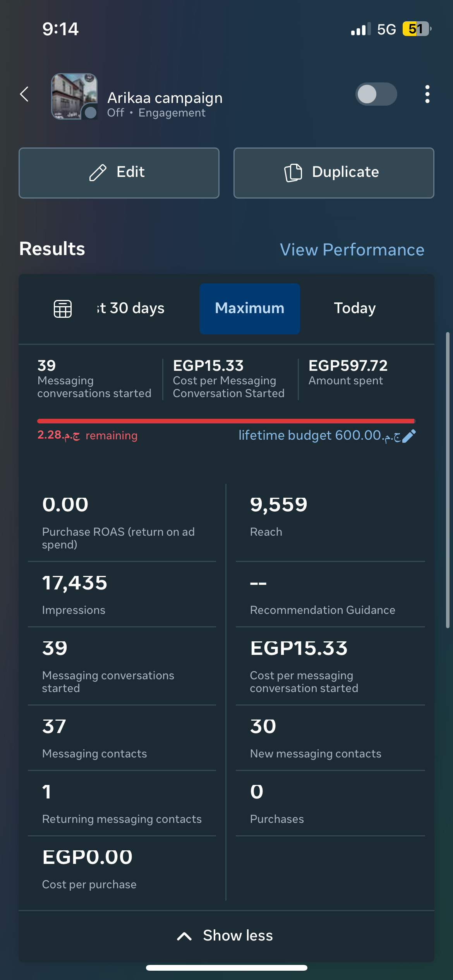Click the pencil icon in Edit button
This screenshot has width=453, height=980.
pyautogui.click(x=98, y=172)
